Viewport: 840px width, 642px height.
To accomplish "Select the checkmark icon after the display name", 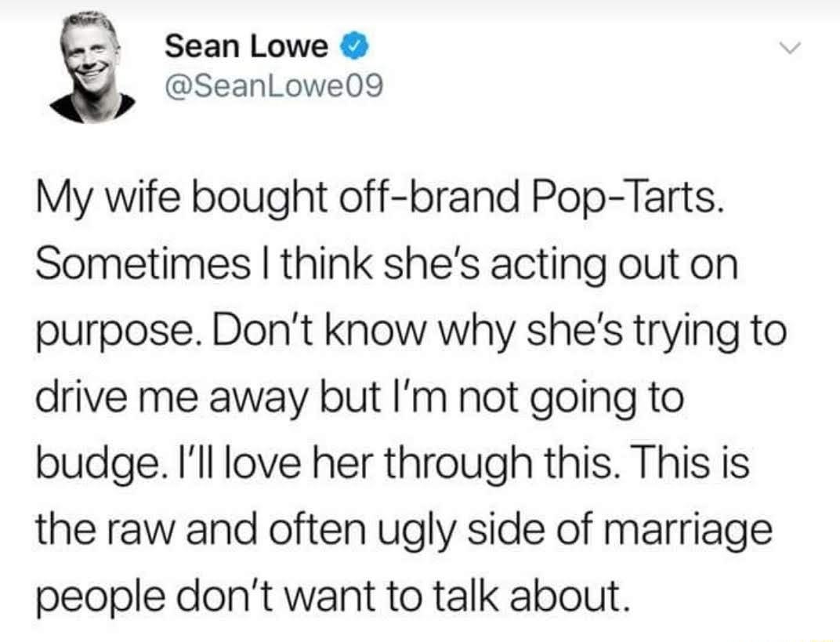I will tap(354, 45).
